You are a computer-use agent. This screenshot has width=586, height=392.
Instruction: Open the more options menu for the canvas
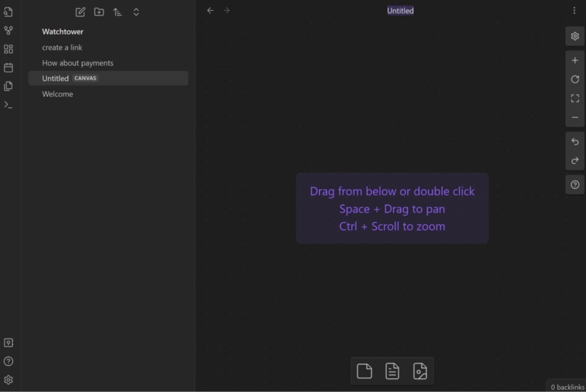point(575,11)
